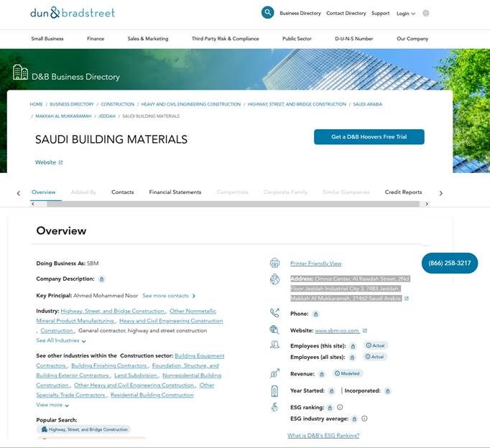Click the lock icon next to ESG industry average
Image resolution: width=490 pixels, height=448 pixels.
[354, 419]
